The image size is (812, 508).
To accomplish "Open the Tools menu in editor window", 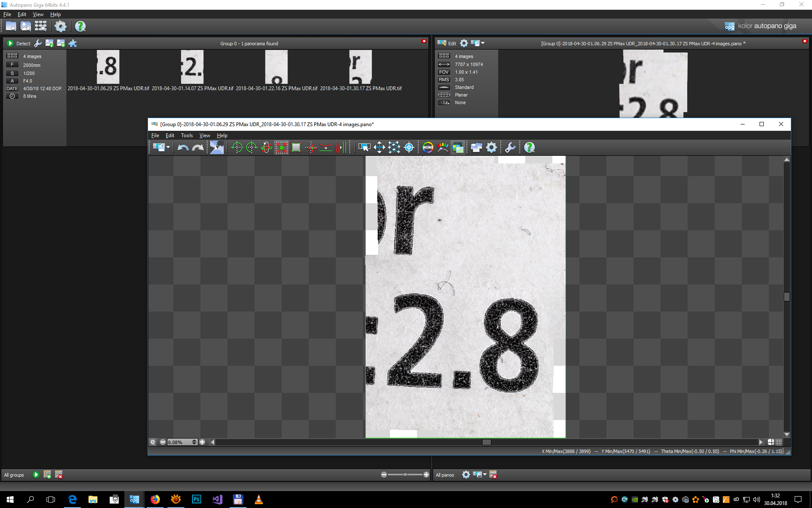I will tap(187, 135).
